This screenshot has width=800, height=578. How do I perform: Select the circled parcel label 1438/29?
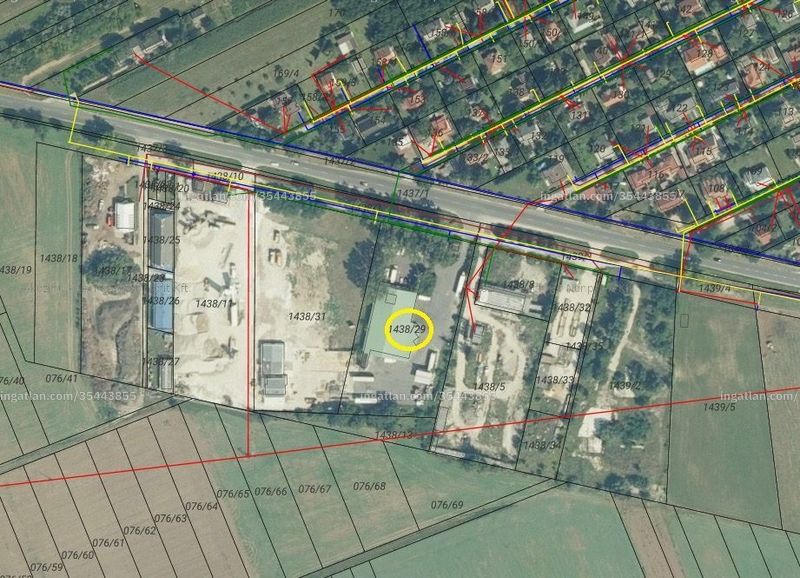tap(407, 330)
